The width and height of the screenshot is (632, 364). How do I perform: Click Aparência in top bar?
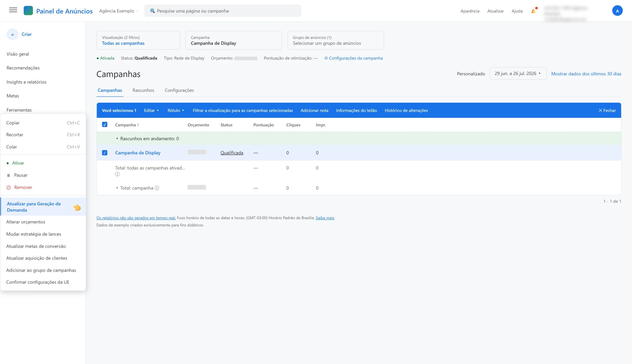point(470,11)
